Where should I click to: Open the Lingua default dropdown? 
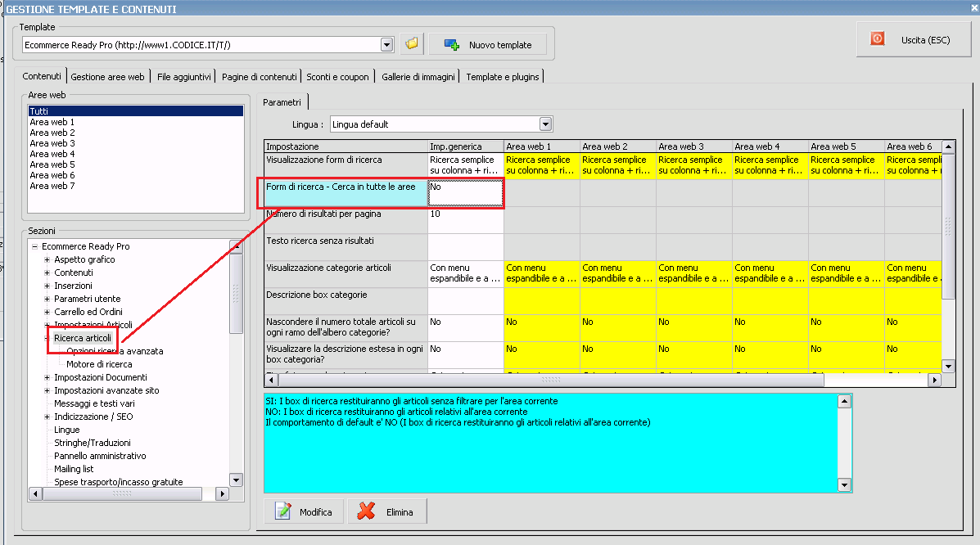tap(546, 124)
